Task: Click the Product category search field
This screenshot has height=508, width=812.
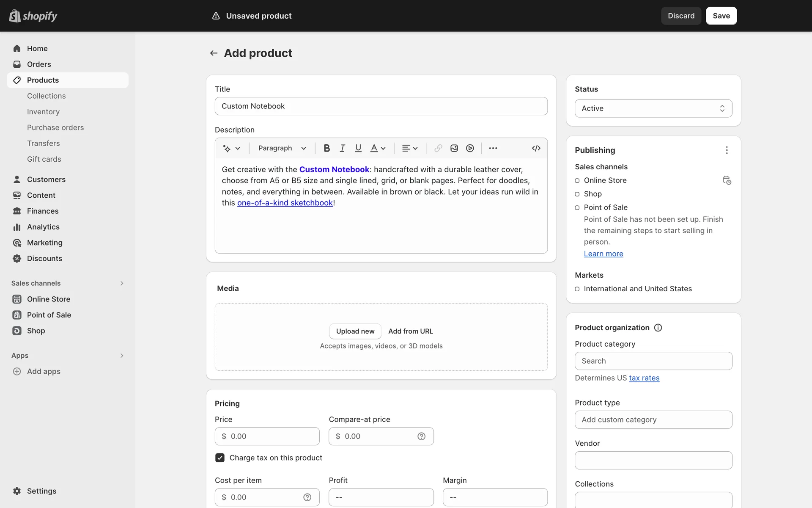Action: [x=653, y=361]
